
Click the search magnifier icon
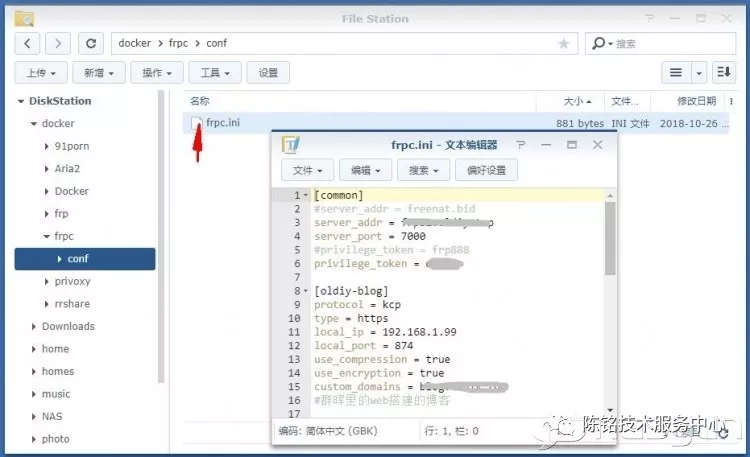[598, 44]
